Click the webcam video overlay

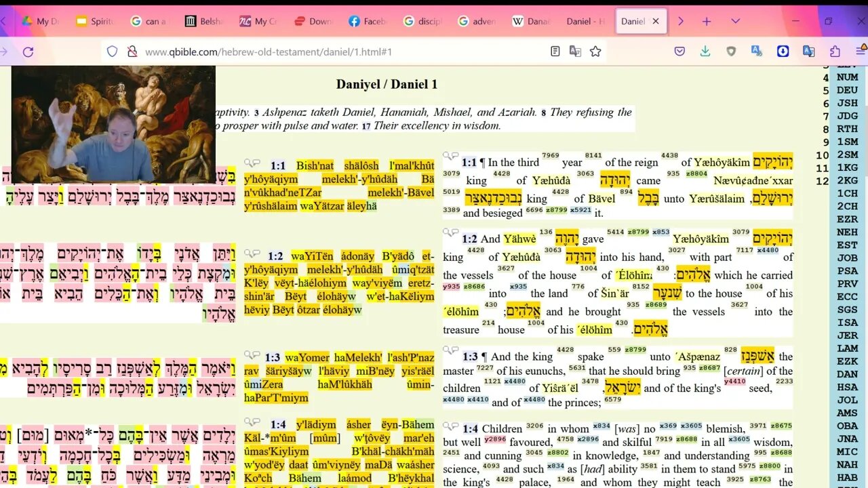(x=114, y=124)
